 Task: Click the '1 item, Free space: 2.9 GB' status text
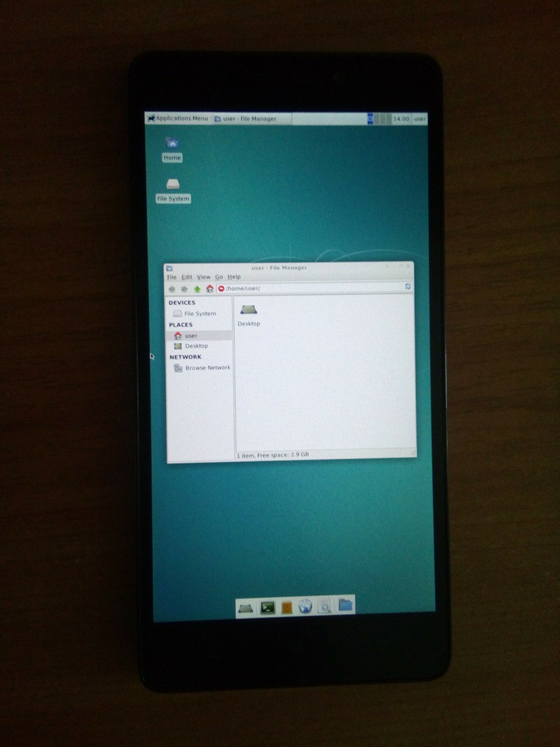click(273, 455)
